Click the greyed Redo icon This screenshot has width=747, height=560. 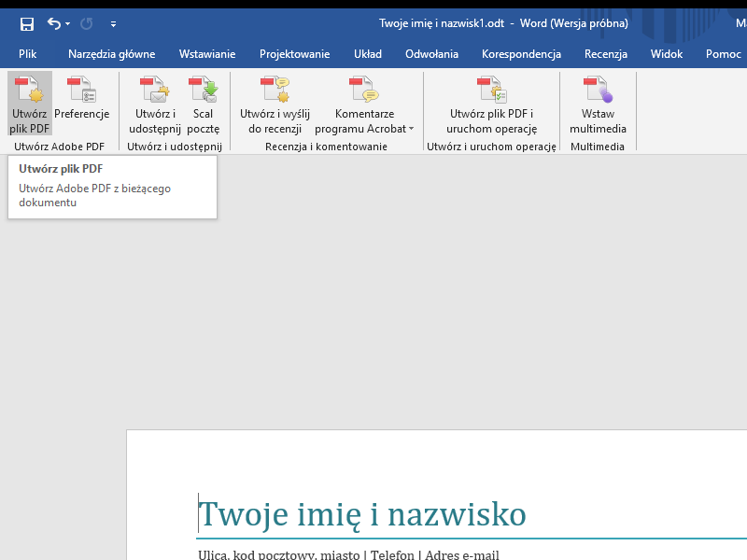coord(87,23)
